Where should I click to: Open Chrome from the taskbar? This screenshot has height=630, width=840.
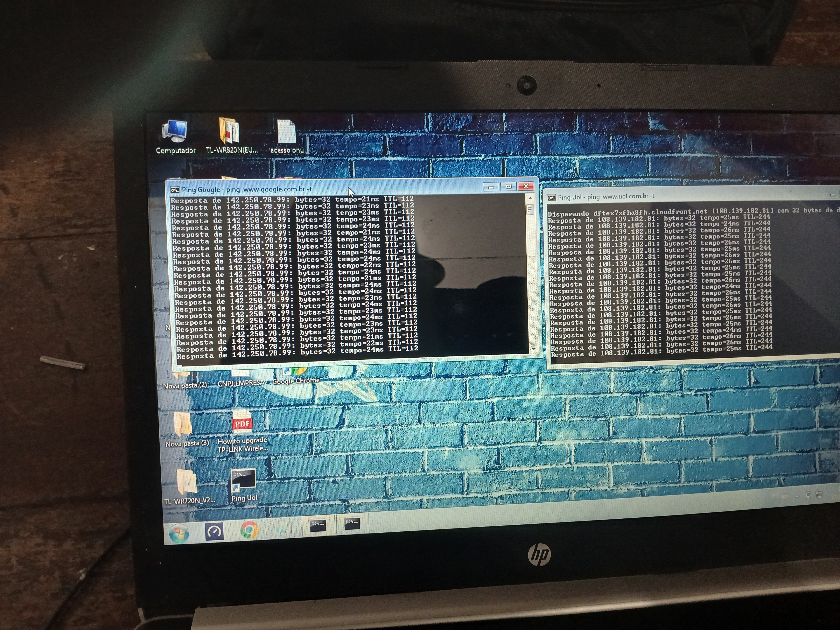[x=249, y=529]
